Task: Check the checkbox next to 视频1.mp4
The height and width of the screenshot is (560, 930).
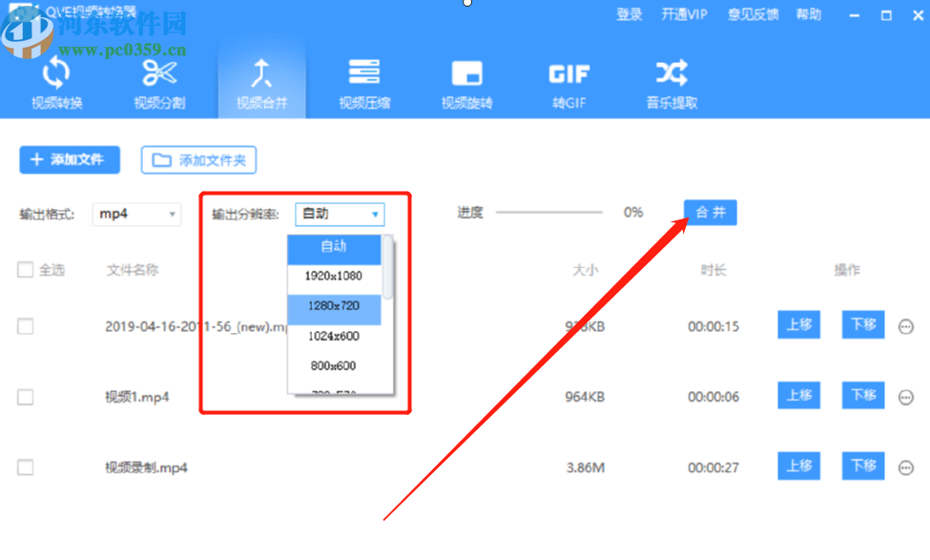Action: tap(25, 396)
